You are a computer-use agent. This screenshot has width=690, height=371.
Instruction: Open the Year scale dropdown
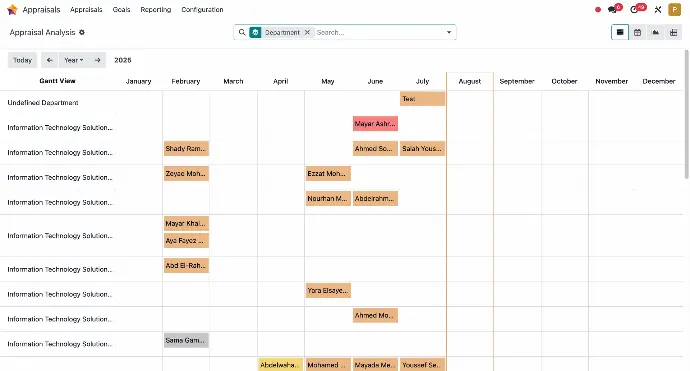coord(73,60)
